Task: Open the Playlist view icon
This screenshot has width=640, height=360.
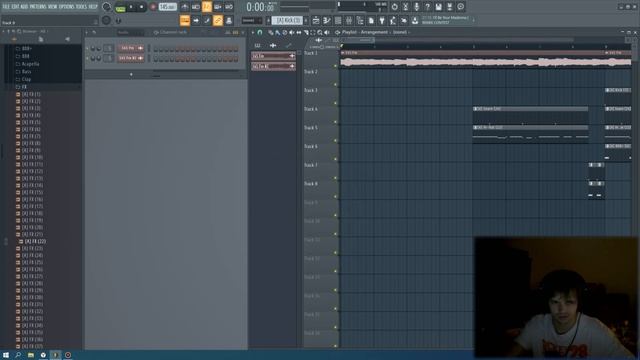Action: [x=316, y=20]
